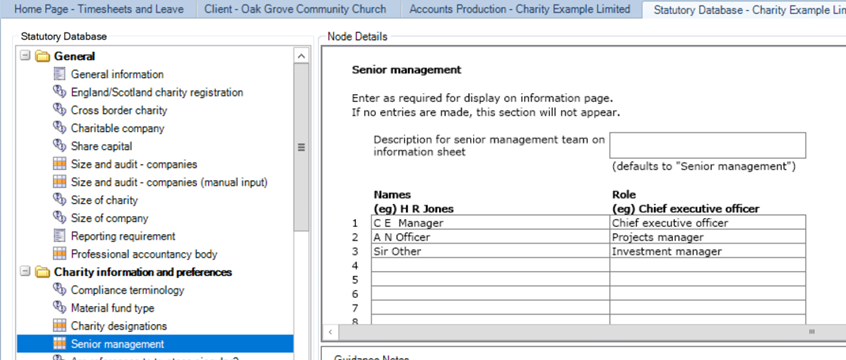846x360 pixels.
Task: Click the 'Chief executive officer' role cell
Action: 708,222
